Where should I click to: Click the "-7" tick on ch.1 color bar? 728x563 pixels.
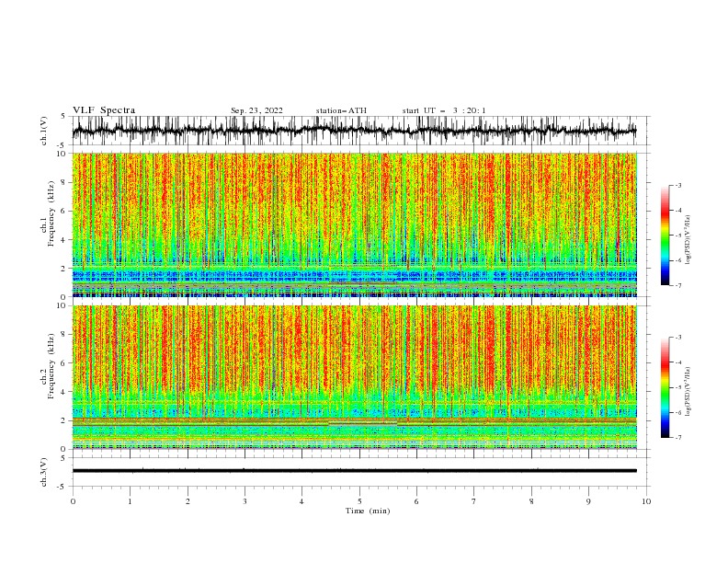tap(677, 285)
